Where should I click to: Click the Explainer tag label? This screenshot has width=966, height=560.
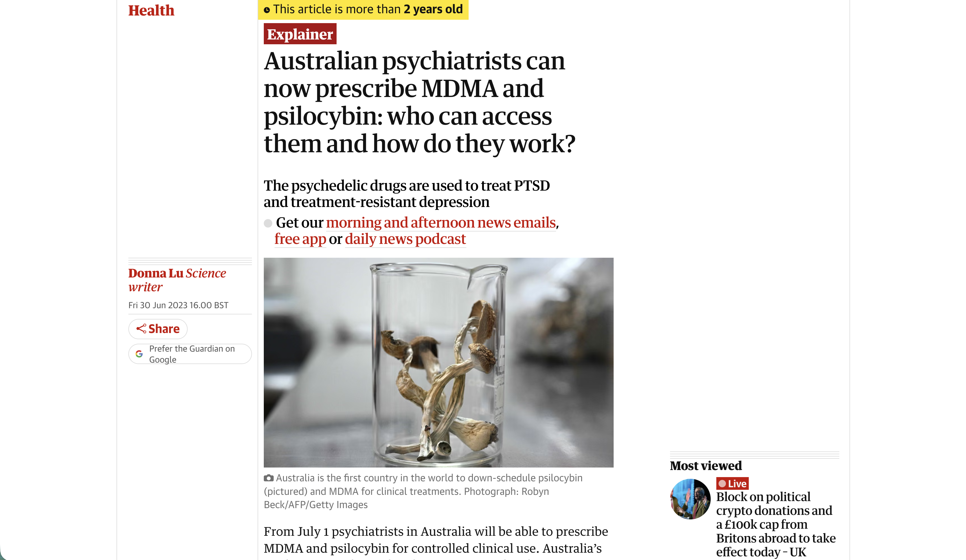pos(300,34)
